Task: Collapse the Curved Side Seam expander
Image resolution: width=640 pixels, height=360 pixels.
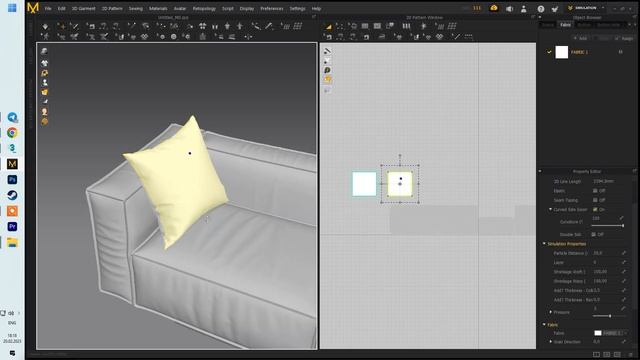Action: (550, 209)
